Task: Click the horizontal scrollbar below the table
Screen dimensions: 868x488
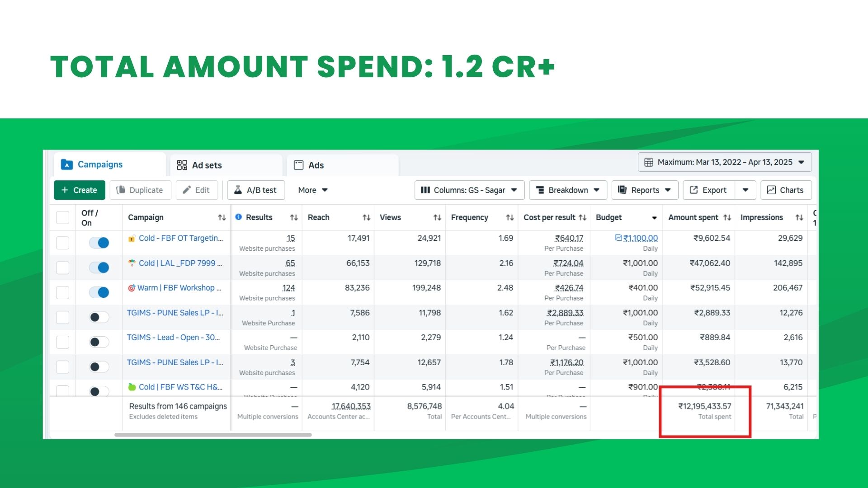Action: click(x=213, y=435)
